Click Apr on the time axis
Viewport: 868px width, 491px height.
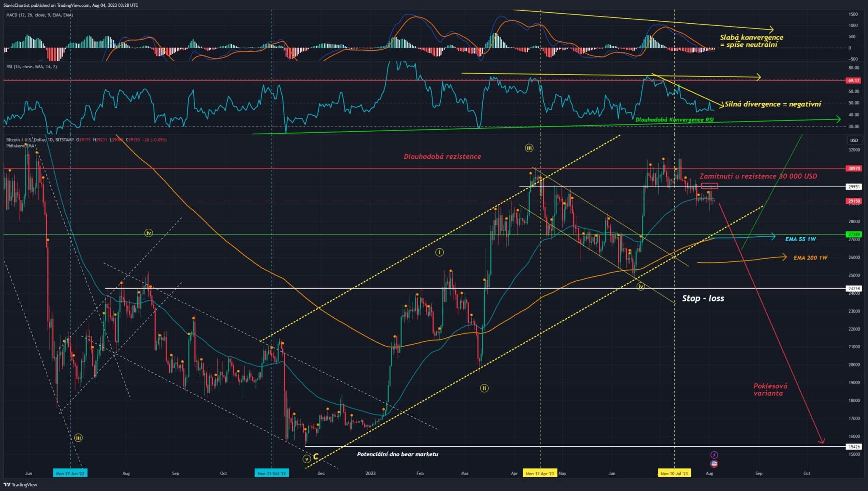[x=515, y=473]
